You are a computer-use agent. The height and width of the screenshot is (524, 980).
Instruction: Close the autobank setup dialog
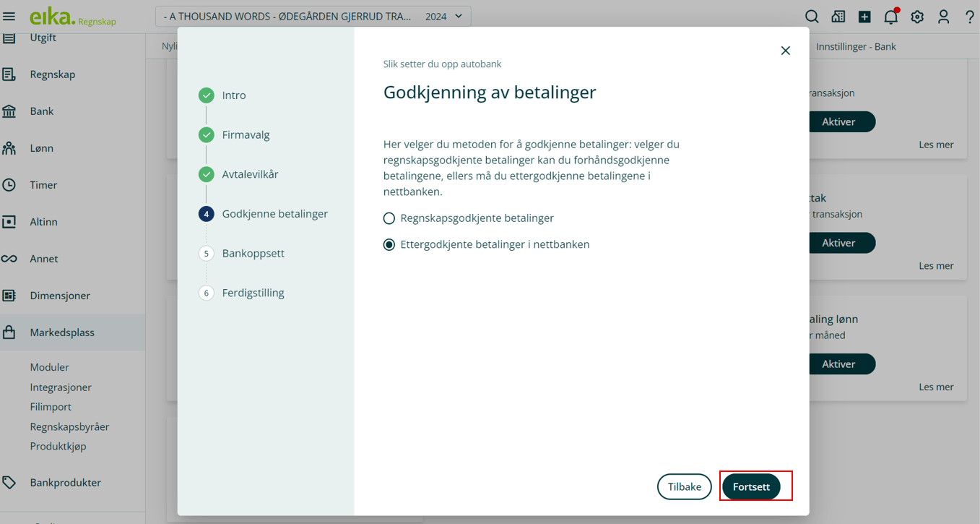(x=785, y=51)
